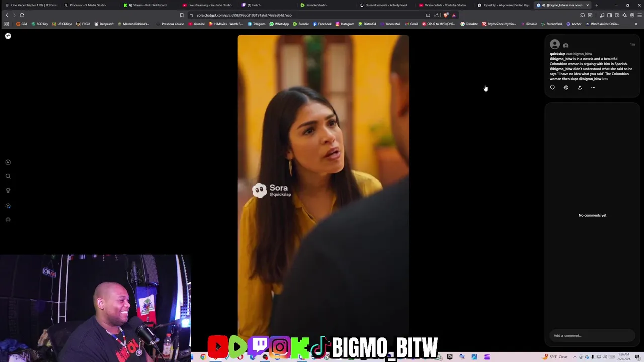The height and width of the screenshot is (362, 644).
Task: Expand the system tray hidden icons chevron
Action: 575,357
